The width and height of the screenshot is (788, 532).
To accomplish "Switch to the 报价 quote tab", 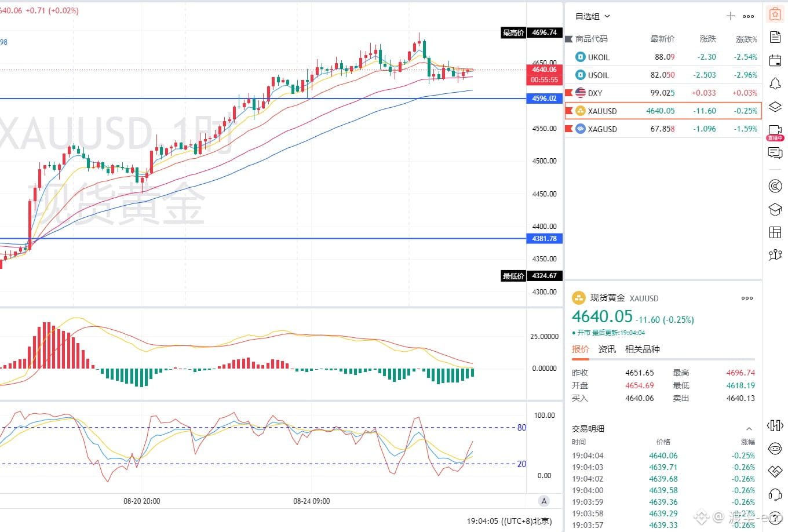I will (580, 349).
